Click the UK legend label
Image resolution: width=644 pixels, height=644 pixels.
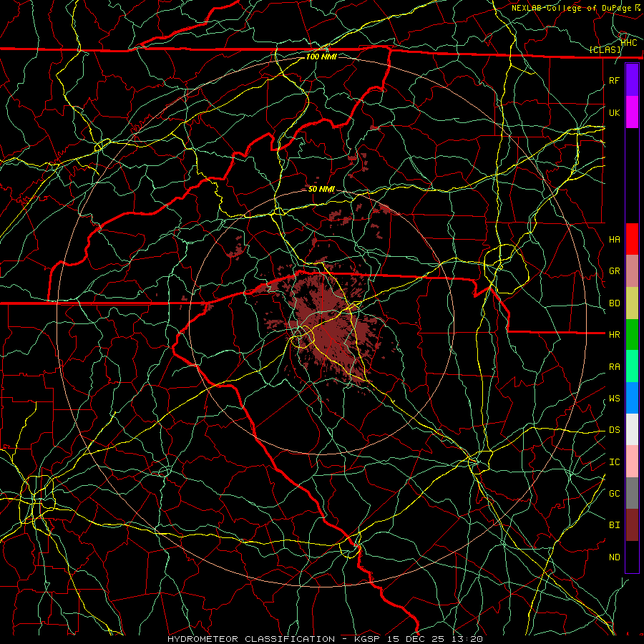click(x=615, y=112)
